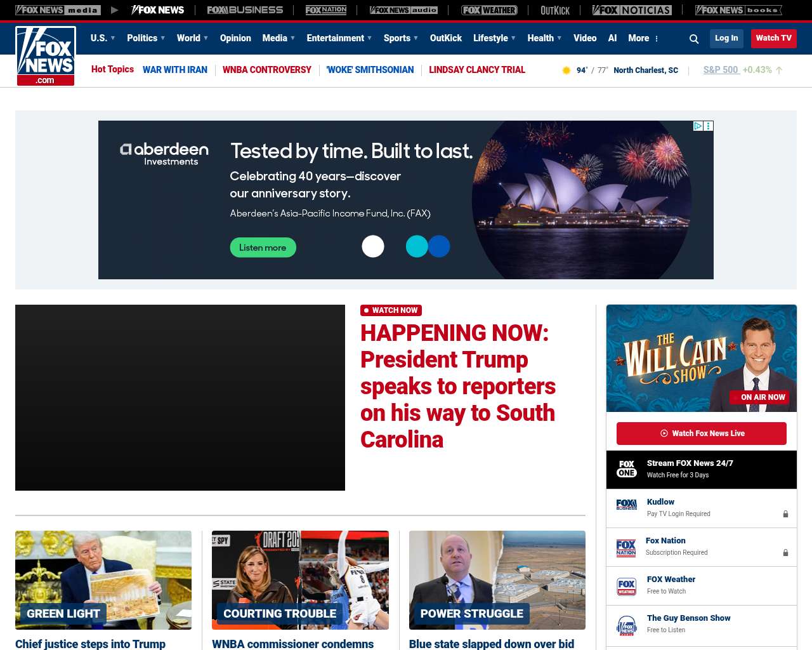The width and height of the screenshot is (812, 650).
Task: Open WAR WITH IRAN hot topic
Action: [x=175, y=70]
